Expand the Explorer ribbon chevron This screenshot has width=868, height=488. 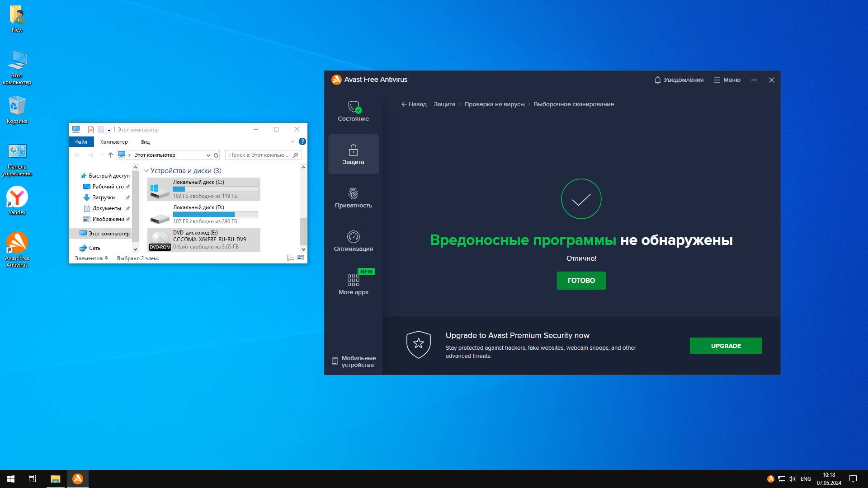click(x=292, y=142)
